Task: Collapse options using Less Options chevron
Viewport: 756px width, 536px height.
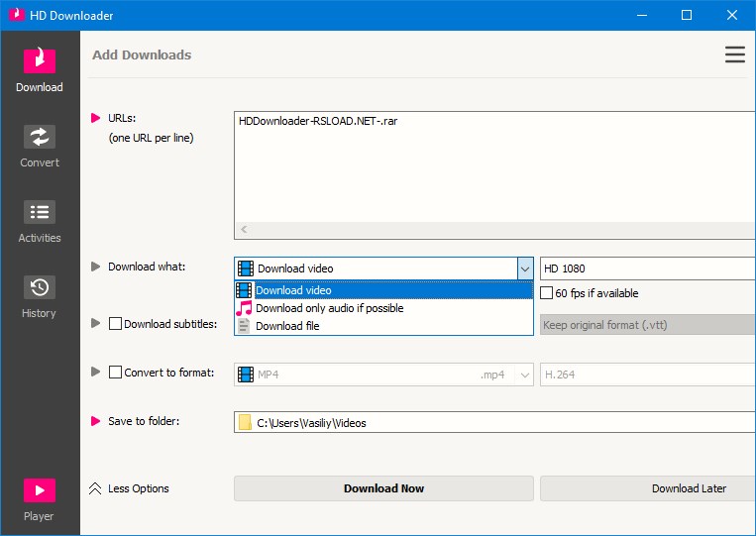Action: tap(96, 488)
